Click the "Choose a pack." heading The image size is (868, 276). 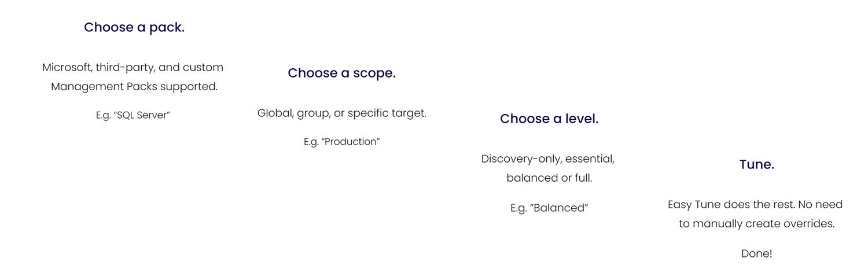tap(134, 27)
